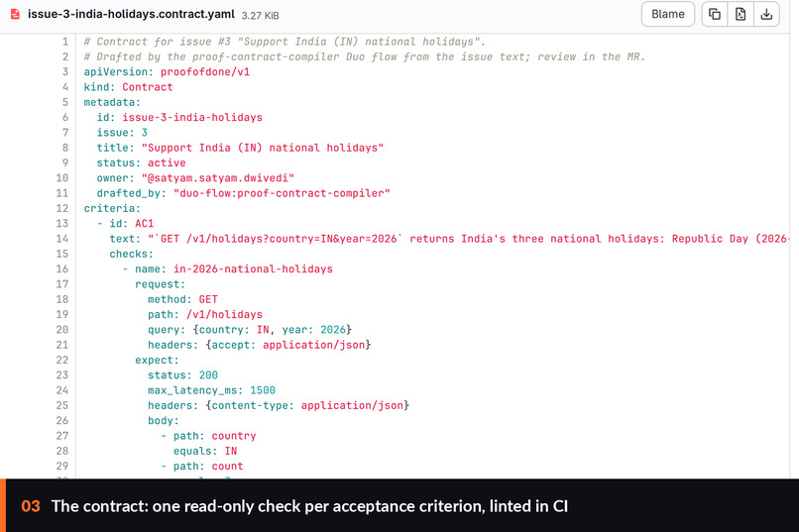This screenshot has width=799, height=532.
Task: Click the 'body:' key
Action: [164, 421]
